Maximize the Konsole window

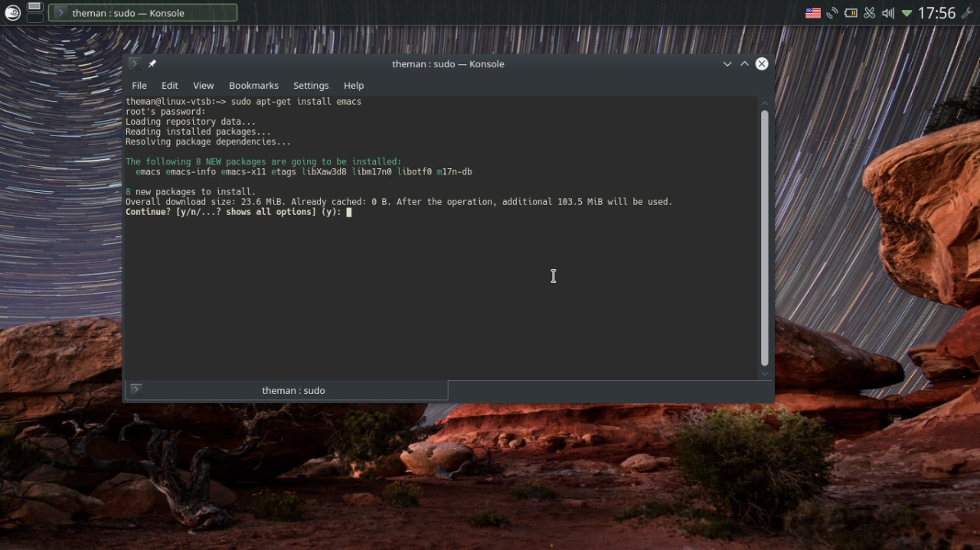click(x=744, y=64)
